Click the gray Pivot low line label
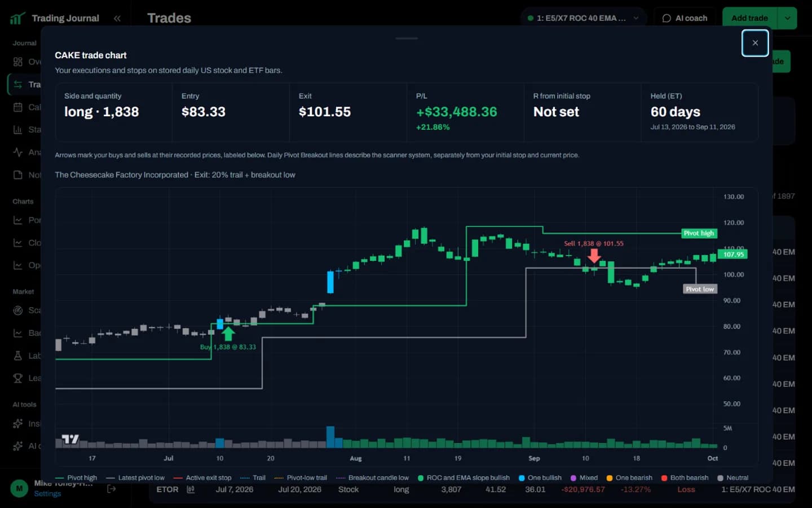 (x=700, y=289)
